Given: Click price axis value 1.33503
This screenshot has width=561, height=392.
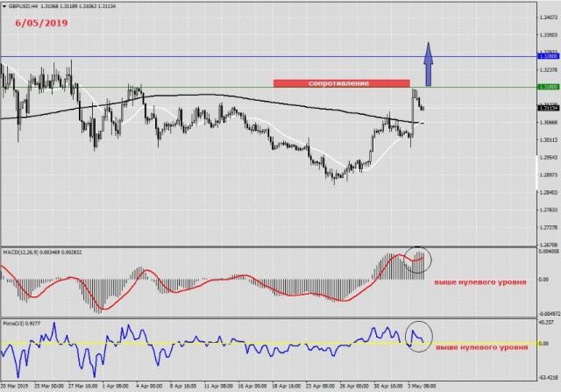Looking at the screenshot, I should tap(549, 35).
